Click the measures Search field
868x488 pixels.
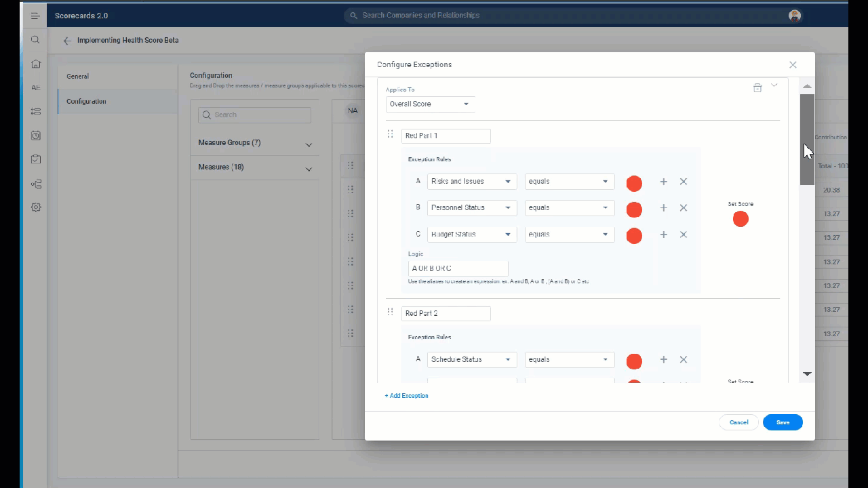(255, 115)
